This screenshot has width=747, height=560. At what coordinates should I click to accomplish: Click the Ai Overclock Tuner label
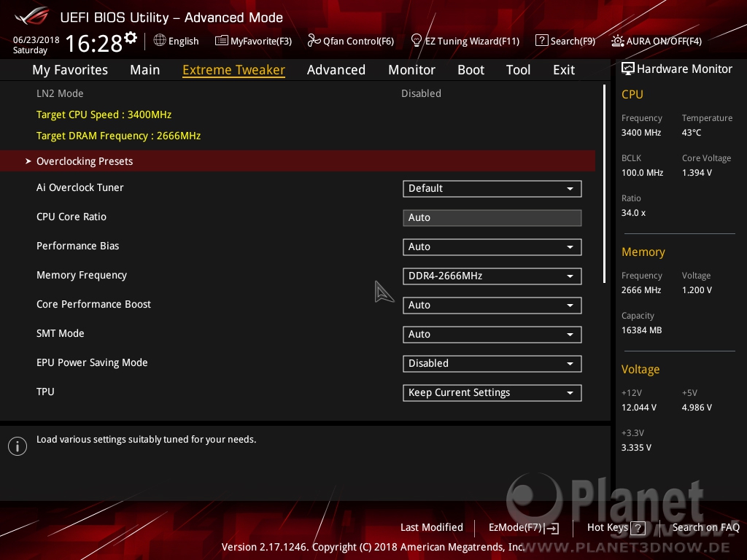pos(80,187)
